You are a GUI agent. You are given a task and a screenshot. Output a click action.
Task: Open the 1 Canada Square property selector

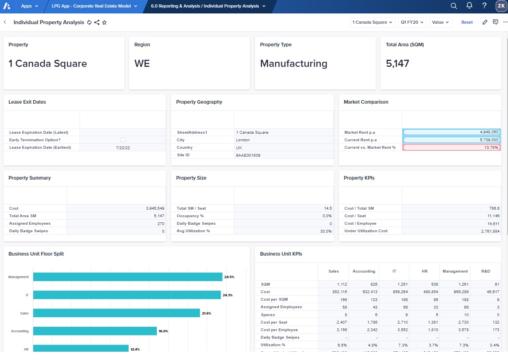372,22
